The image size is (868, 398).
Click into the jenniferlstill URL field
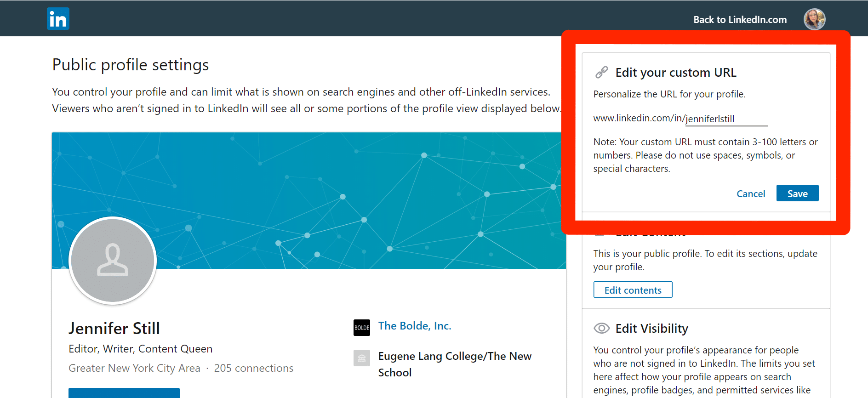tap(726, 119)
